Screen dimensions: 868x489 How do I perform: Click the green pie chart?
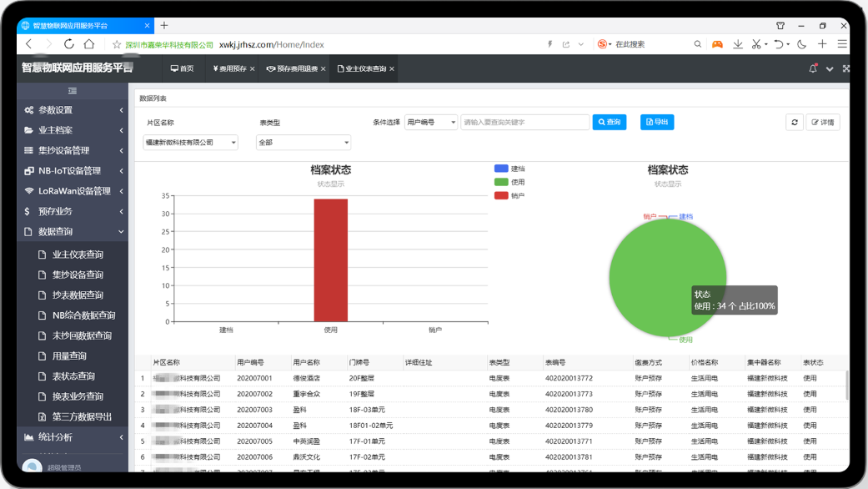click(668, 278)
